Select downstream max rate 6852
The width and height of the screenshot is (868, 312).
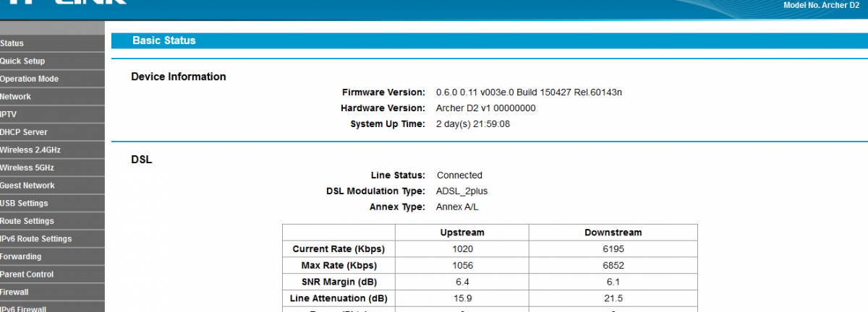coord(613,266)
